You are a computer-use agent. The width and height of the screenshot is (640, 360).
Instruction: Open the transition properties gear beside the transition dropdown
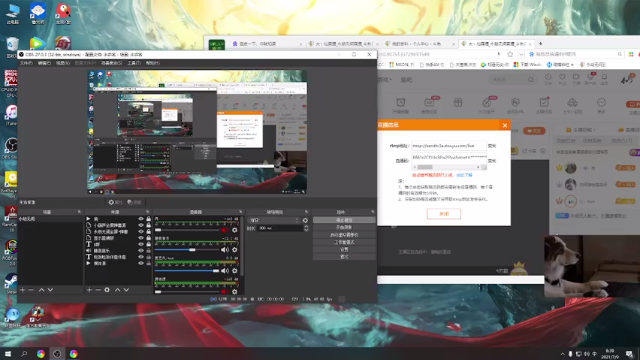(305, 220)
